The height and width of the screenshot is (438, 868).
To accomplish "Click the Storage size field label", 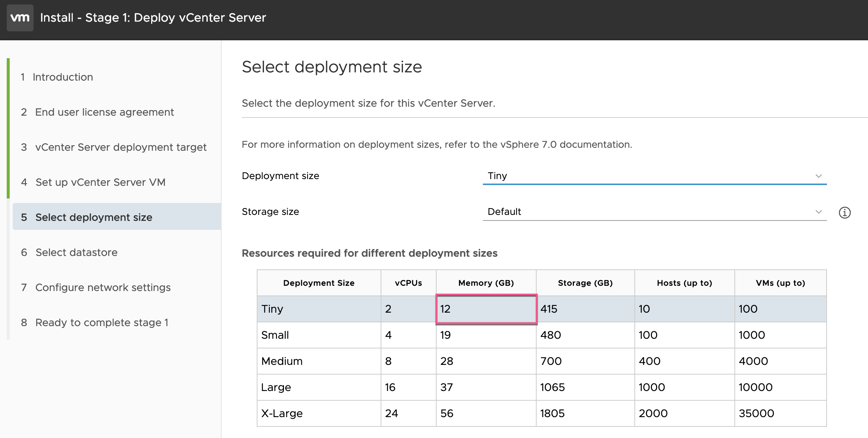I will coord(270,212).
